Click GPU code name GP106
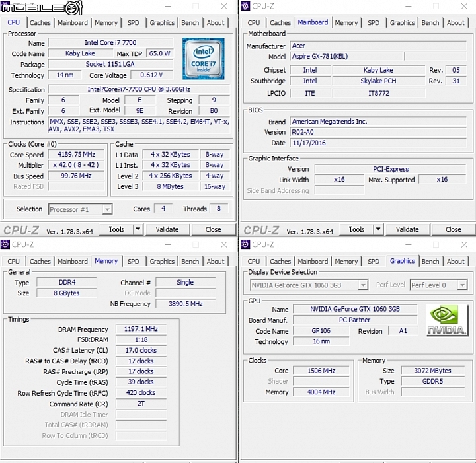476x463 pixels. pos(321,331)
